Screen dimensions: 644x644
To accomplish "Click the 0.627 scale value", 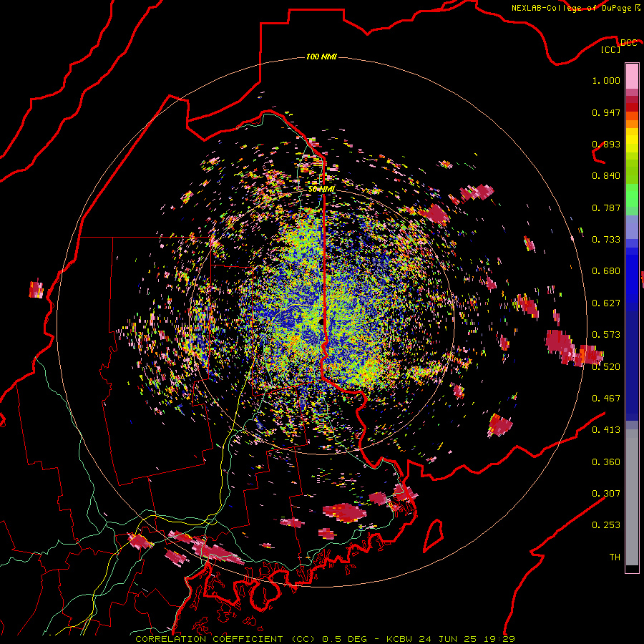I will click(x=606, y=303).
